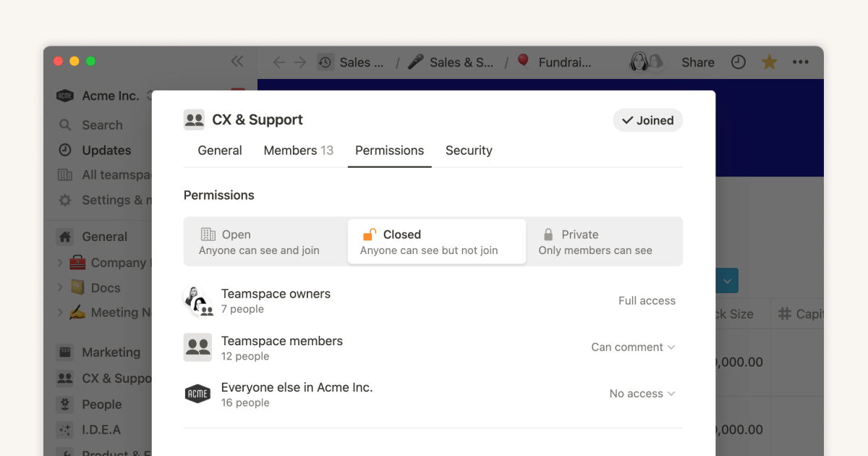The image size is (868, 456).
Task: Select the Private permission option
Action: tap(603, 242)
